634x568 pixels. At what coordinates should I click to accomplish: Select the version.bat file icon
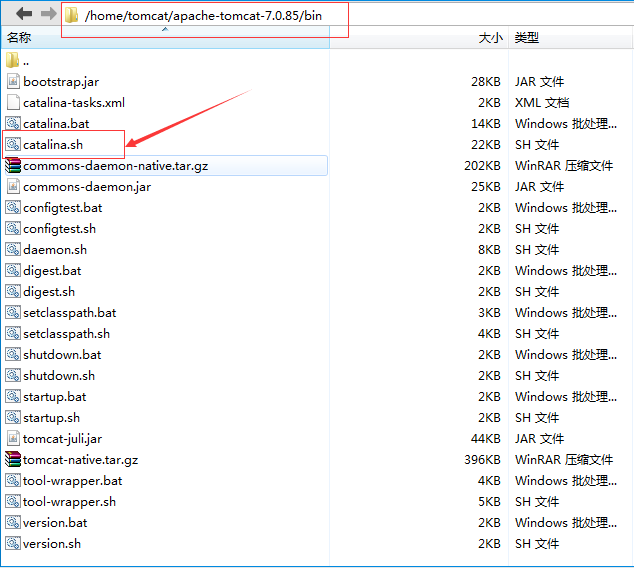click(13, 523)
